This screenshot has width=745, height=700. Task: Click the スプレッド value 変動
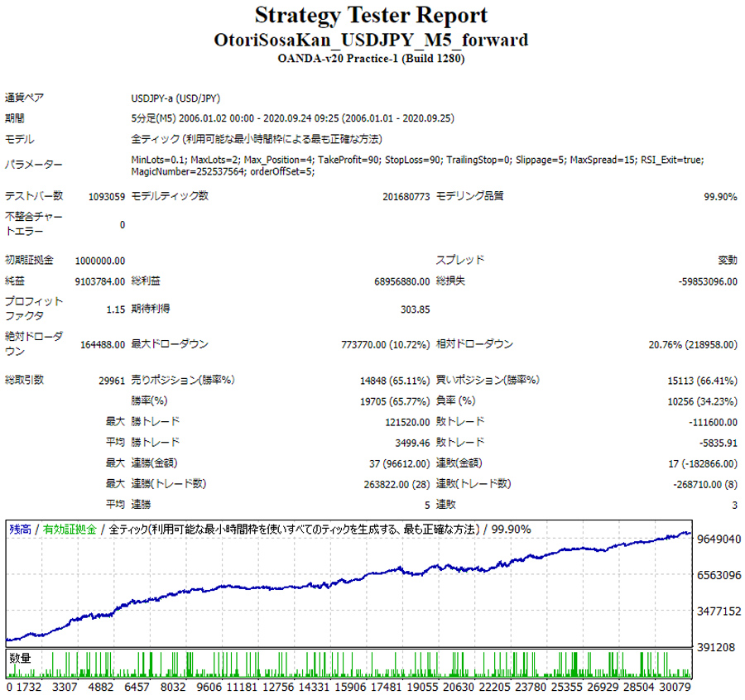(x=728, y=261)
